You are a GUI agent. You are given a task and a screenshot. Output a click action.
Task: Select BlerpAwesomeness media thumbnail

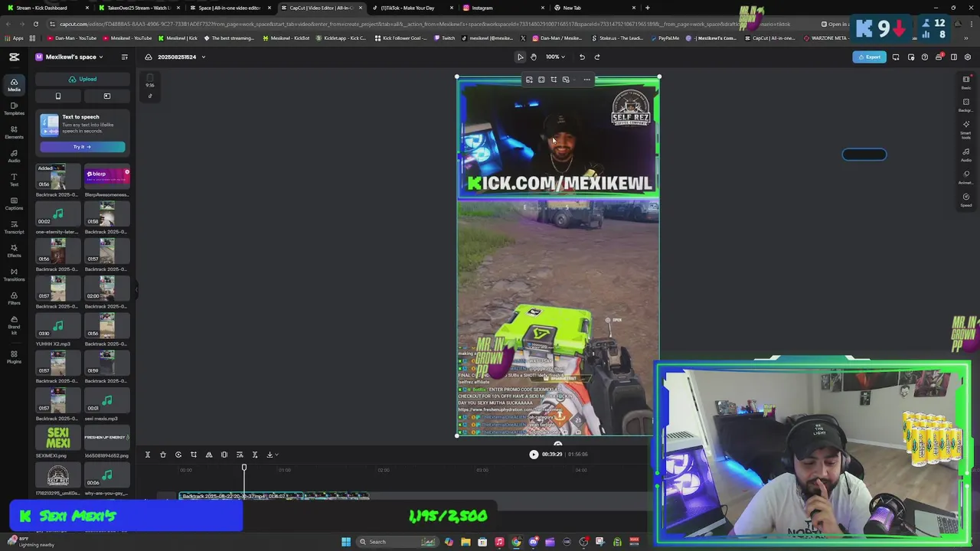tap(106, 177)
